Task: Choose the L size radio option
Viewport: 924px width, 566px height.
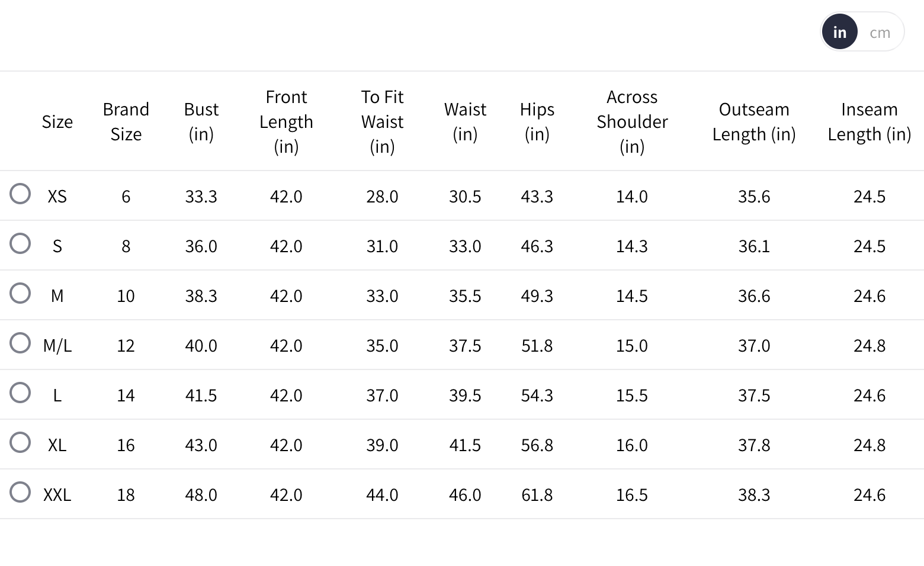Action: [x=20, y=393]
